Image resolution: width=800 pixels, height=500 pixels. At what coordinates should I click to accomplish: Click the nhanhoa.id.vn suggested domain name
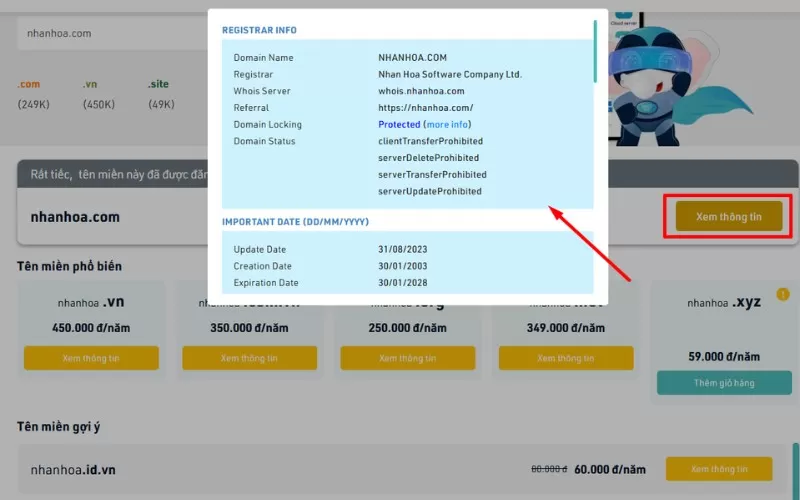tap(72, 470)
